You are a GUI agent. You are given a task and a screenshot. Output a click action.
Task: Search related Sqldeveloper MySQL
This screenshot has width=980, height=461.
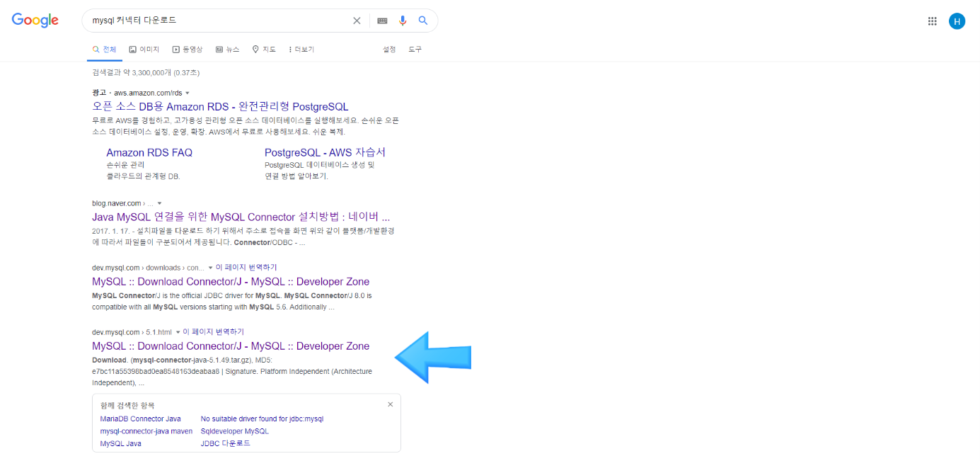(235, 431)
